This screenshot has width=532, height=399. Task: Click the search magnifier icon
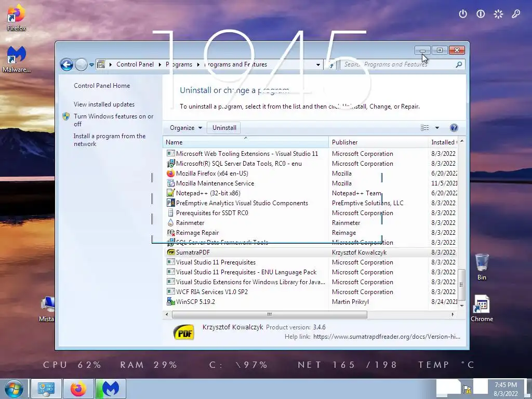[459, 64]
